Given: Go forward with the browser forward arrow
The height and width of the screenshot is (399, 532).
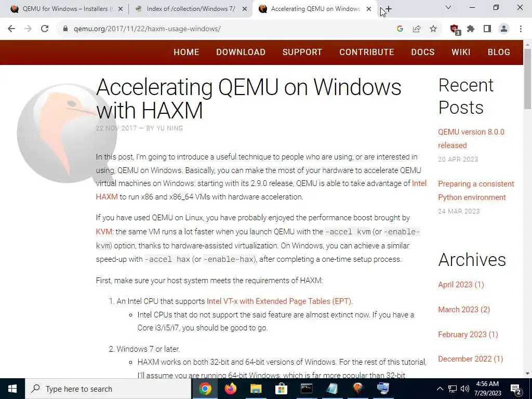Looking at the screenshot, I should click(28, 29).
